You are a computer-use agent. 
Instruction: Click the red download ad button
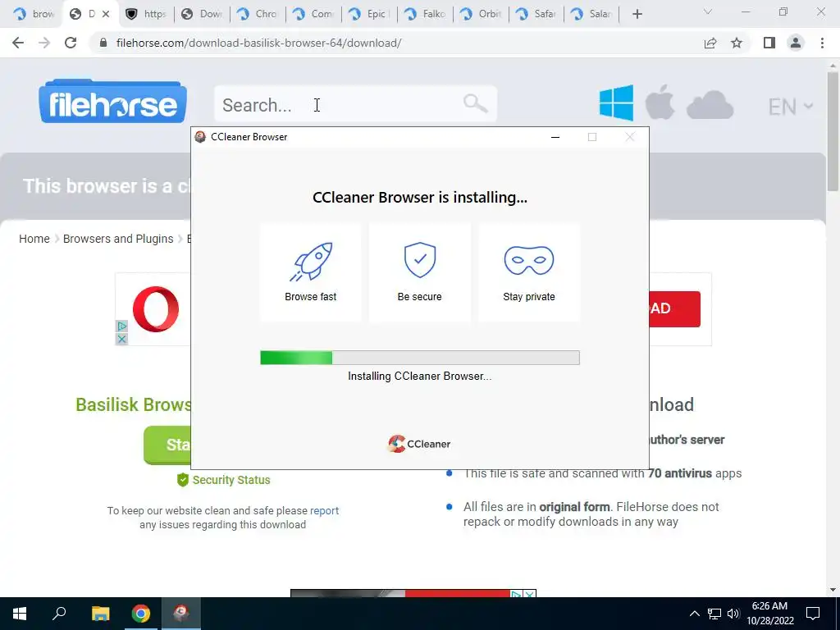tap(674, 308)
